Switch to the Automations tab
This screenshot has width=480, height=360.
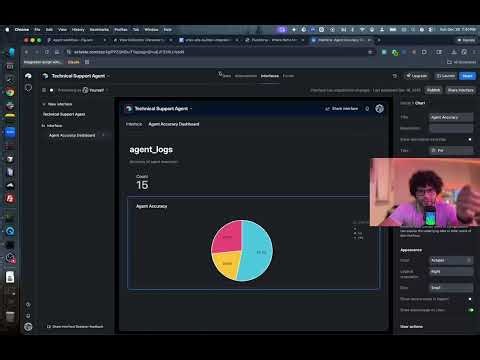(x=246, y=76)
